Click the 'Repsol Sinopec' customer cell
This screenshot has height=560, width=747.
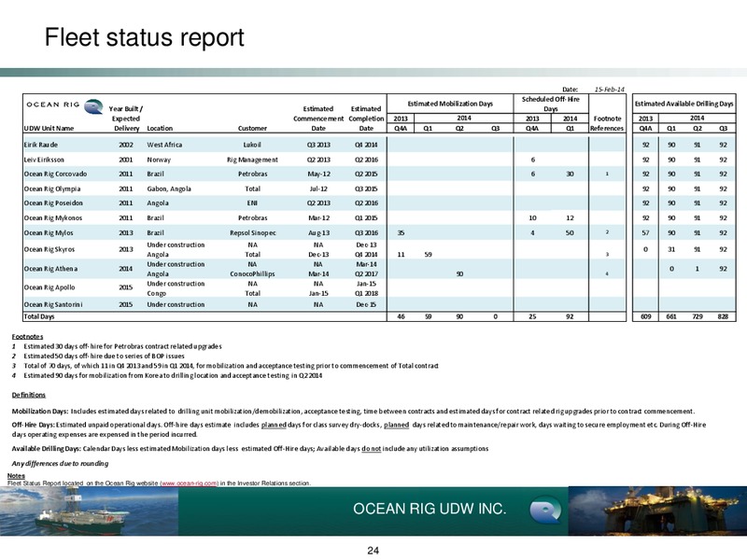tap(252, 232)
